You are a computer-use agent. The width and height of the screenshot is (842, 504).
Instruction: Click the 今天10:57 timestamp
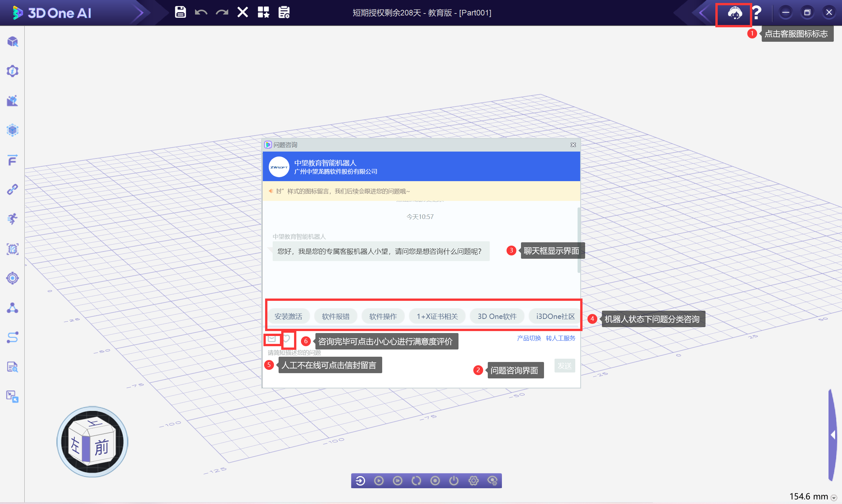click(x=420, y=217)
